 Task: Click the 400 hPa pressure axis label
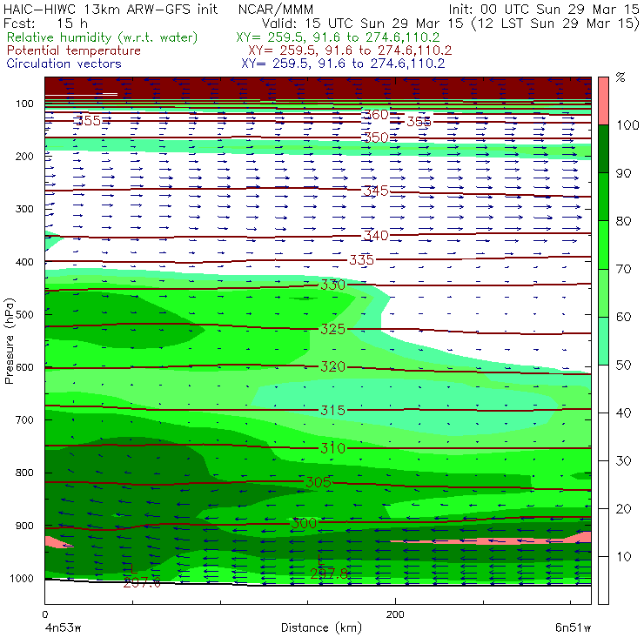[24, 262]
